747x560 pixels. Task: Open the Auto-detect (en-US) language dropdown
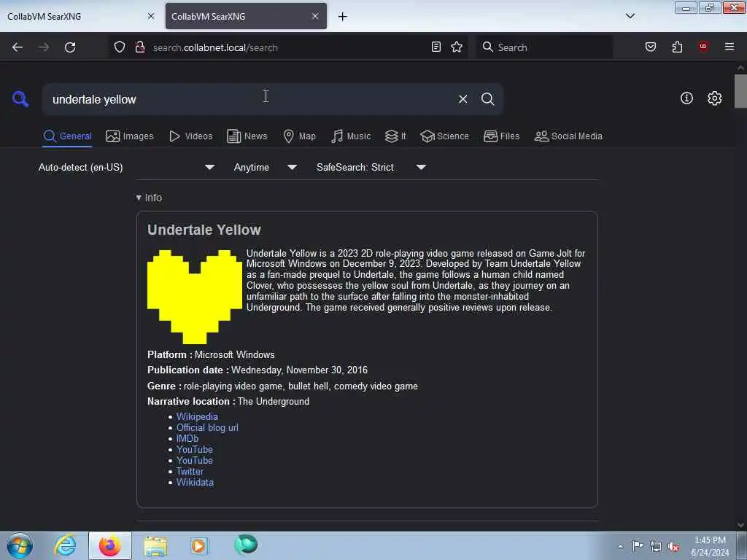(x=127, y=167)
